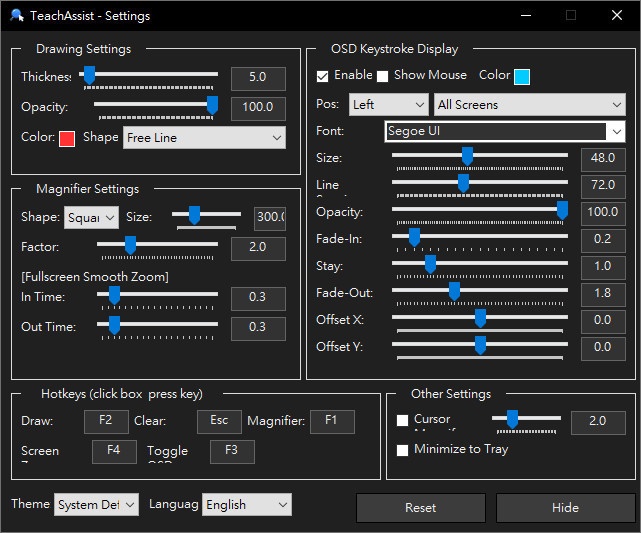Screen dimensions: 641x533
Task: Click the Magnifier Factor slider handle
Action: [x=130, y=245]
